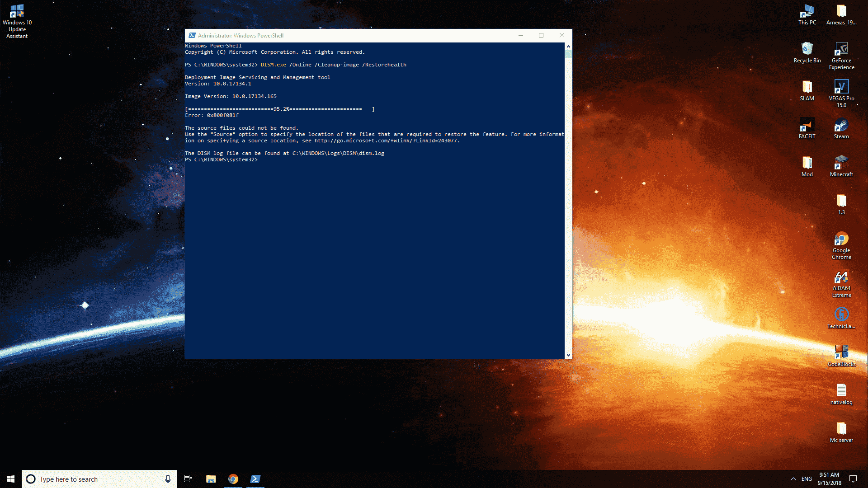This screenshot has height=488, width=868.
Task: Maximize the PowerShell window
Action: [x=541, y=35]
